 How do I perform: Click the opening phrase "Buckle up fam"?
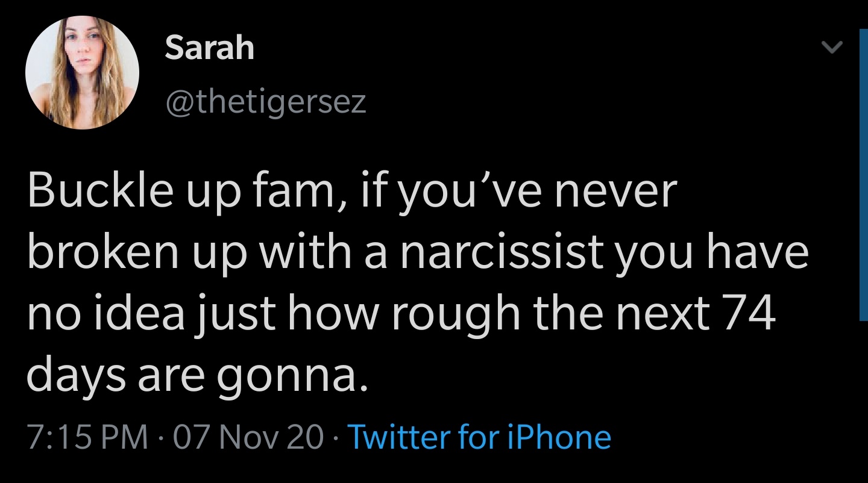pyautogui.click(x=178, y=192)
